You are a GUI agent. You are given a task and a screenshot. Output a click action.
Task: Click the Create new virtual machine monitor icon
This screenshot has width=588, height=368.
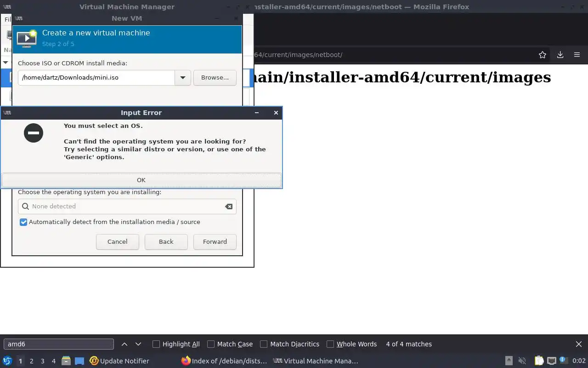click(x=27, y=39)
